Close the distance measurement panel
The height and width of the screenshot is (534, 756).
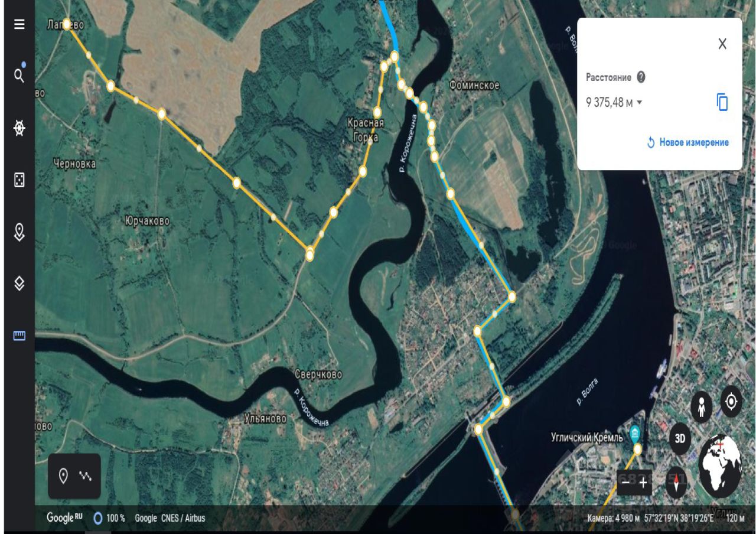pos(722,44)
